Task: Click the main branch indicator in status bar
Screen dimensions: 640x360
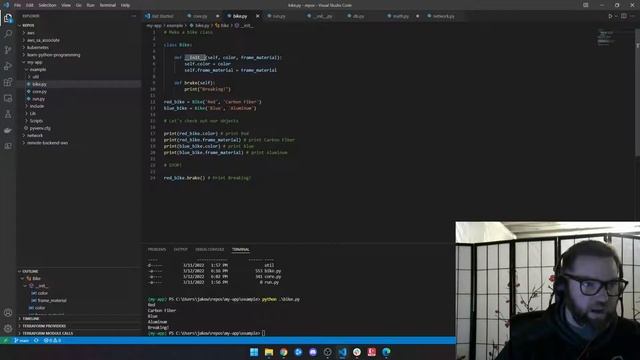Action: [21, 340]
